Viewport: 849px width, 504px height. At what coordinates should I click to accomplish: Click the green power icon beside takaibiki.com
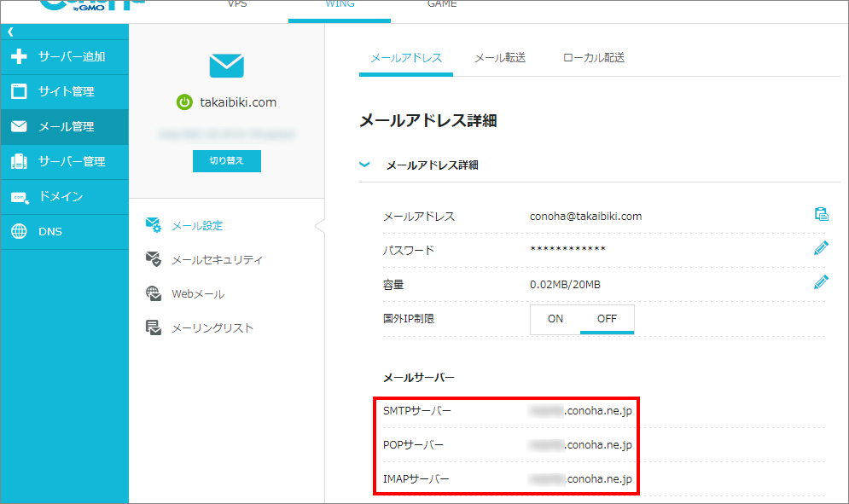click(x=184, y=101)
